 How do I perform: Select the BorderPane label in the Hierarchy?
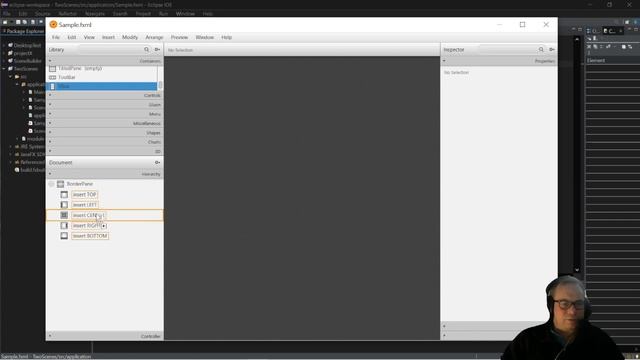tap(80, 184)
